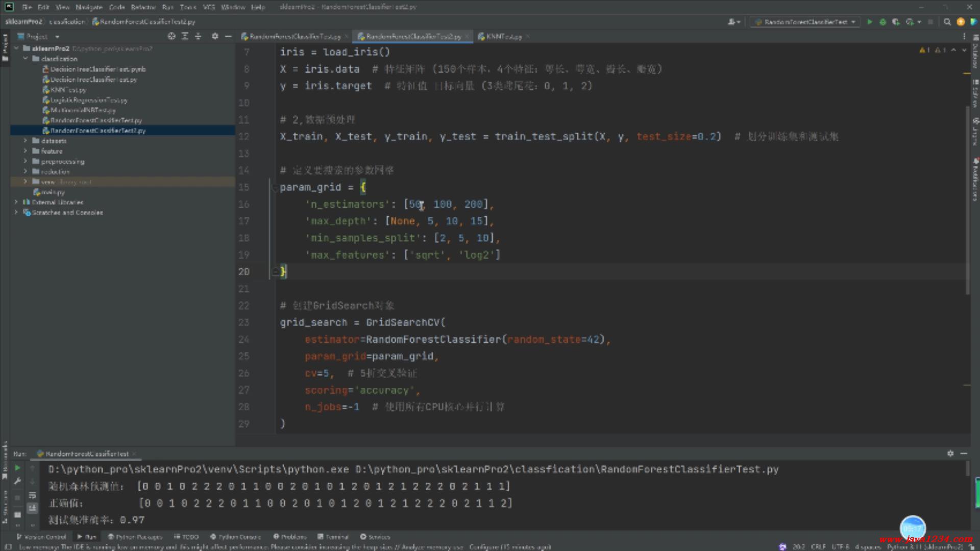Viewport: 980px width, 551px height.
Task: Open the Navigate menu
Action: coord(89,7)
